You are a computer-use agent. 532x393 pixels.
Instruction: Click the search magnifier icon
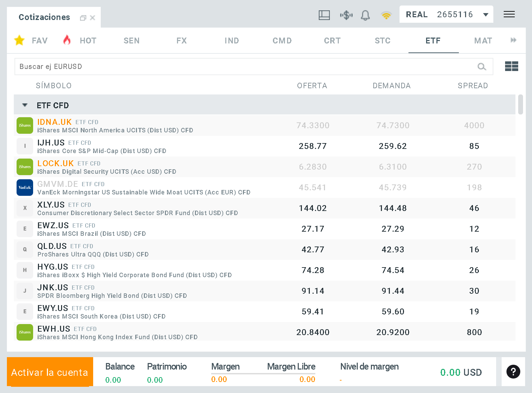click(x=482, y=67)
